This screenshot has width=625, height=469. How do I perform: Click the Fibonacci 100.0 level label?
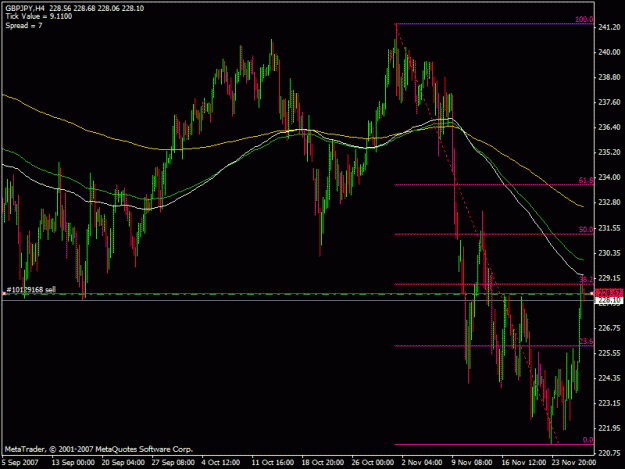(584, 20)
